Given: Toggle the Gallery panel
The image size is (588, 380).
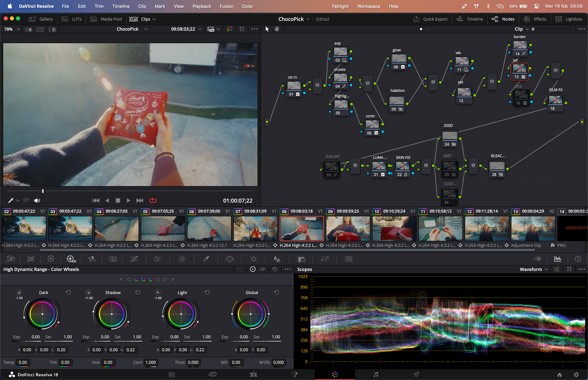Looking at the screenshot, I should pos(41,19).
